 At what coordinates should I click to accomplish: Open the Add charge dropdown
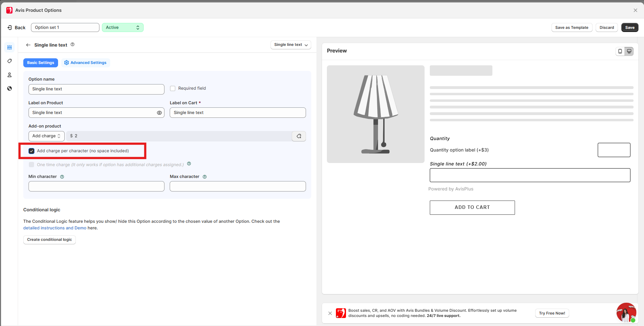coord(46,136)
